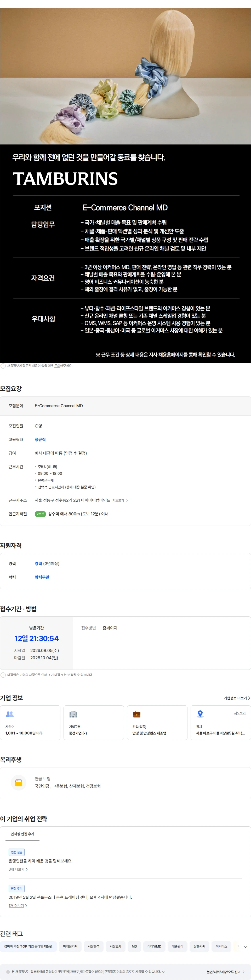Click the info icon beside 마감일은 기업의 사정으로

coord(3,675)
